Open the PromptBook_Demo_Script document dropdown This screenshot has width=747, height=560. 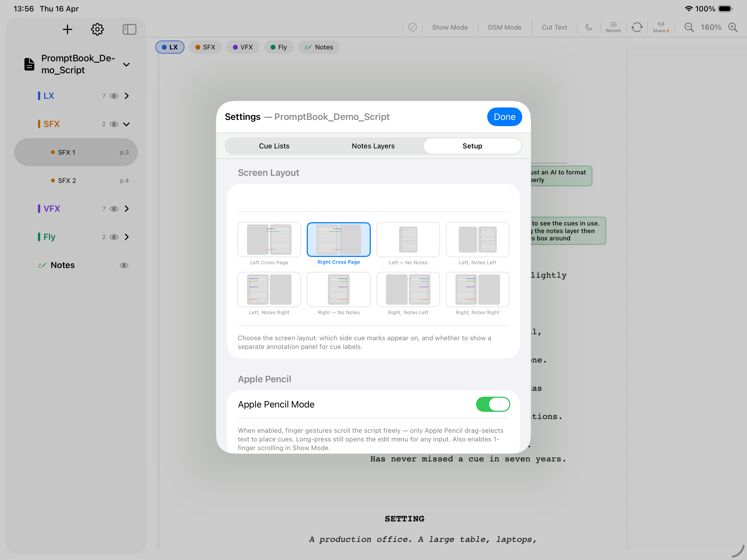(126, 65)
